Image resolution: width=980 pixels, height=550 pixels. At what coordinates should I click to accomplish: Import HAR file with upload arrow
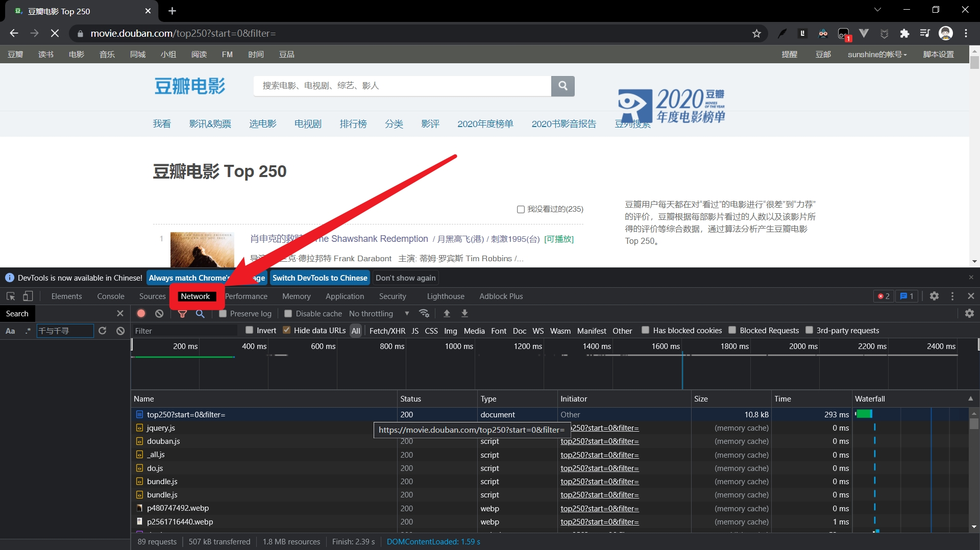click(447, 313)
